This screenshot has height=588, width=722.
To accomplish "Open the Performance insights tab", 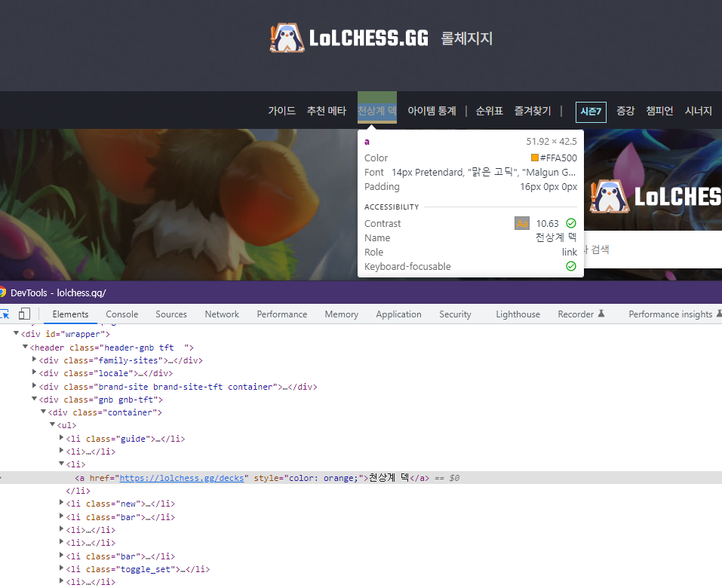I will [671, 314].
